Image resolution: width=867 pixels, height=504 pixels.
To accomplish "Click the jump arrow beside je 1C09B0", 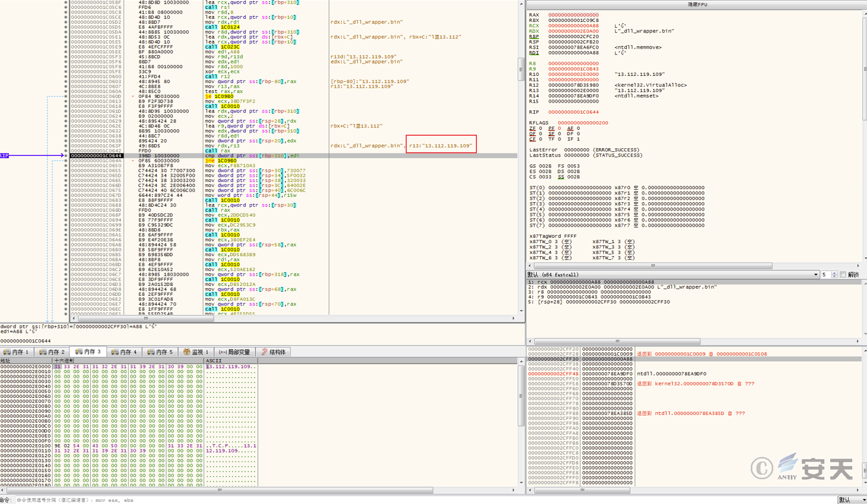I will (x=133, y=97).
